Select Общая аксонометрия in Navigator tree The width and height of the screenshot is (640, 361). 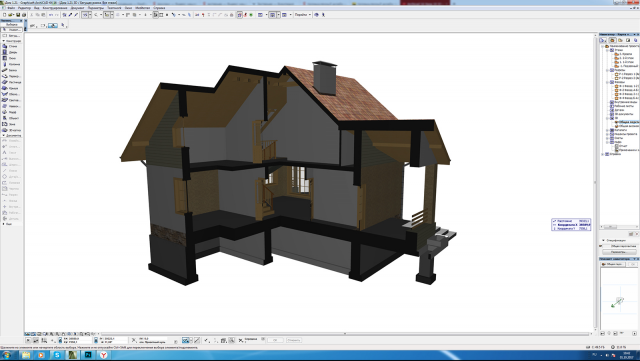(x=629, y=126)
